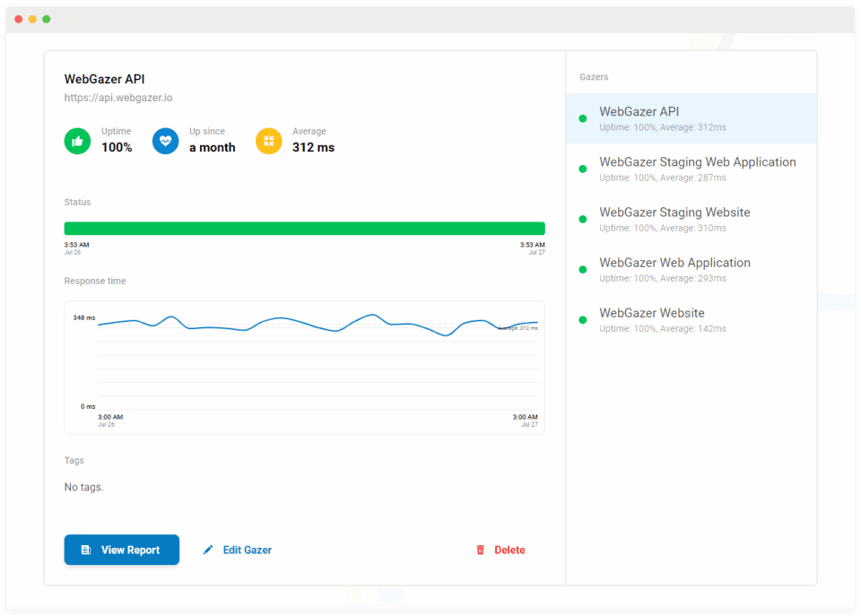The width and height of the screenshot is (861, 616).
Task: Click 'Uptime: 100%, Average: 287ms' text
Action: coord(662,178)
